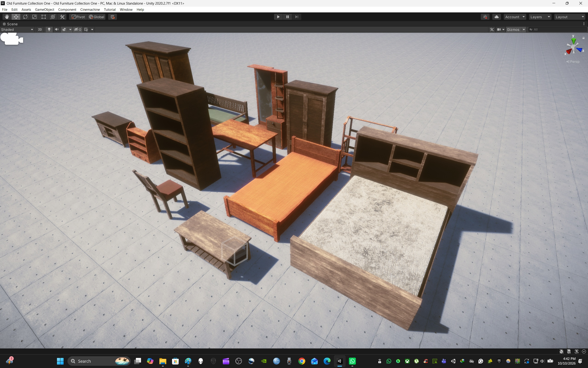This screenshot has height=368, width=588.
Task: Toggle scene audio
Action: (x=57, y=29)
